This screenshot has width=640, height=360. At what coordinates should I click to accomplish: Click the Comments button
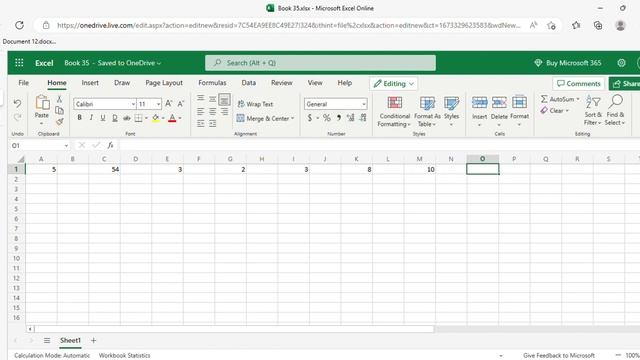coord(579,84)
